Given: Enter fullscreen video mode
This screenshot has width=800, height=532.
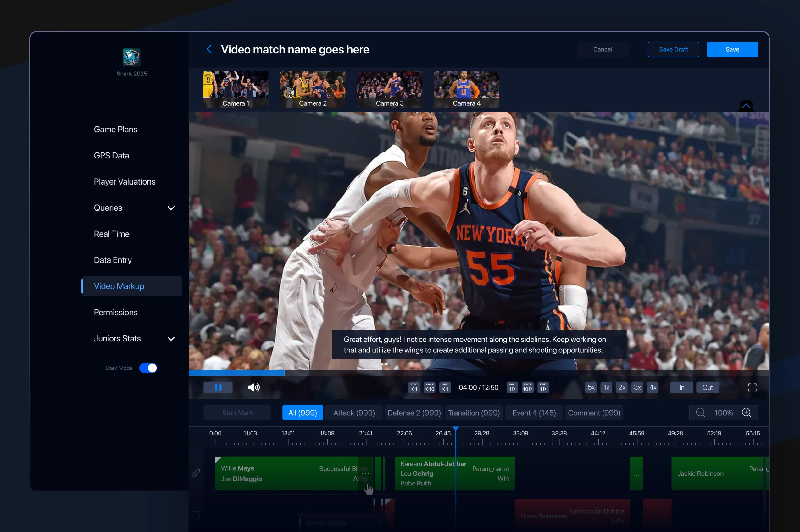Looking at the screenshot, I should click(752, 387).
